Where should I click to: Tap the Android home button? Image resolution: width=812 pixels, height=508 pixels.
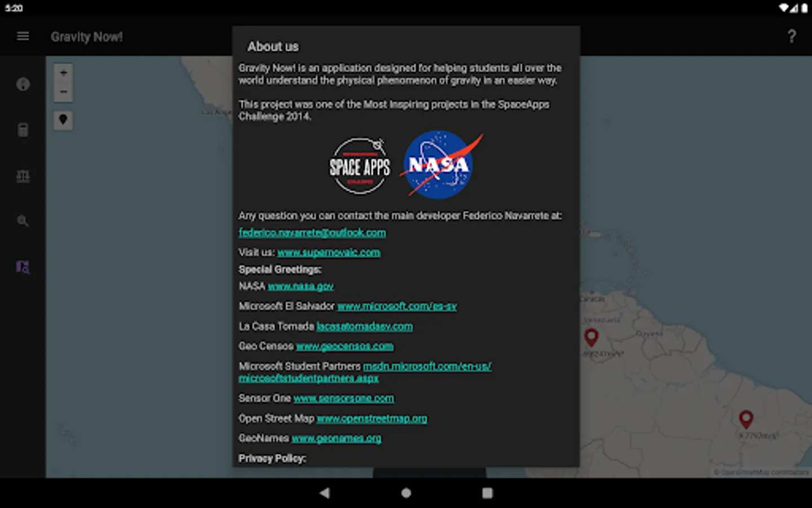[406, 493]
